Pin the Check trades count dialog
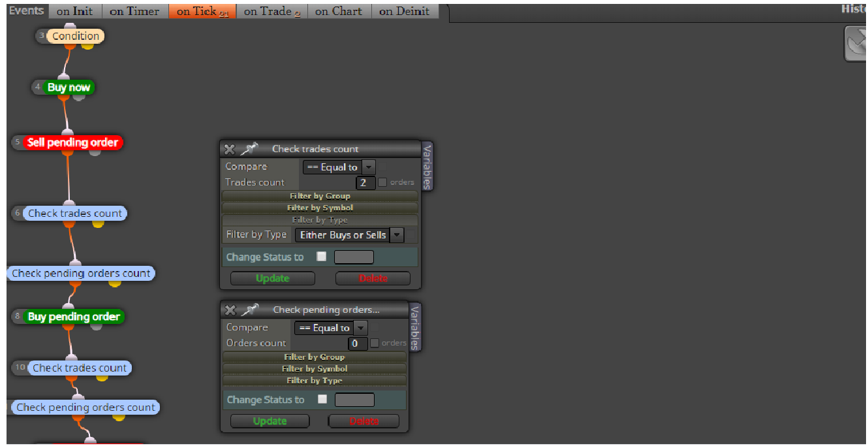Viewport: 868px width, 448px height. 249,148
